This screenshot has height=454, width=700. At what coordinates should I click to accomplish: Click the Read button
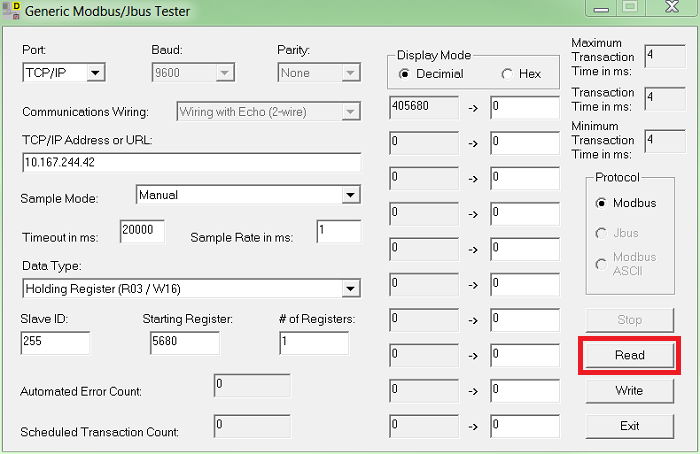pyautogui.click(x=629, y=355)
